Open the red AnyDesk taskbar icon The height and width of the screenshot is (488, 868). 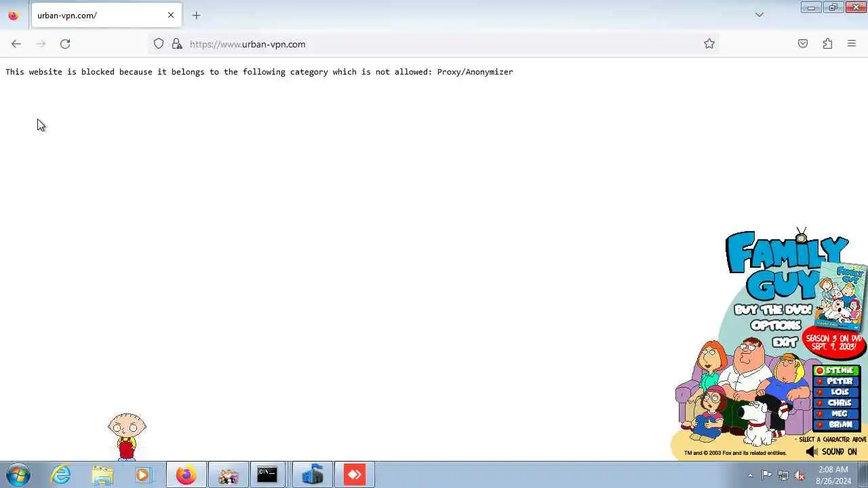pyautogui.click(x=355, y=475)
